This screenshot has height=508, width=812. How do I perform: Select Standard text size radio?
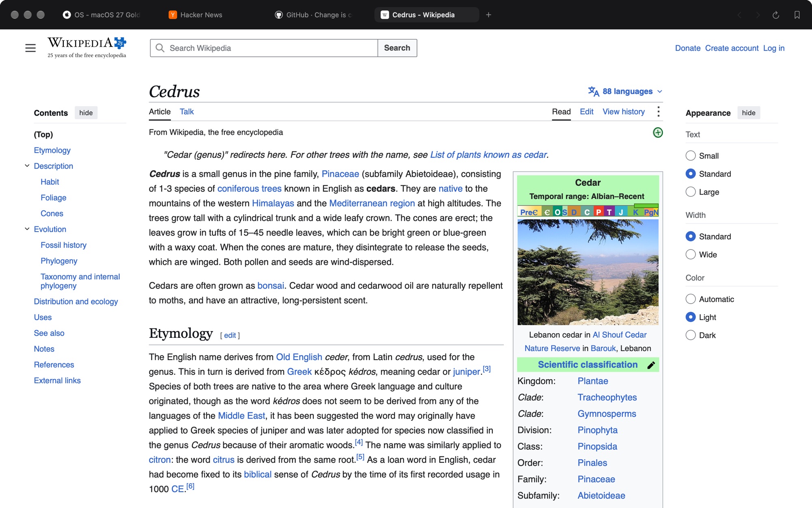[690, 174]
